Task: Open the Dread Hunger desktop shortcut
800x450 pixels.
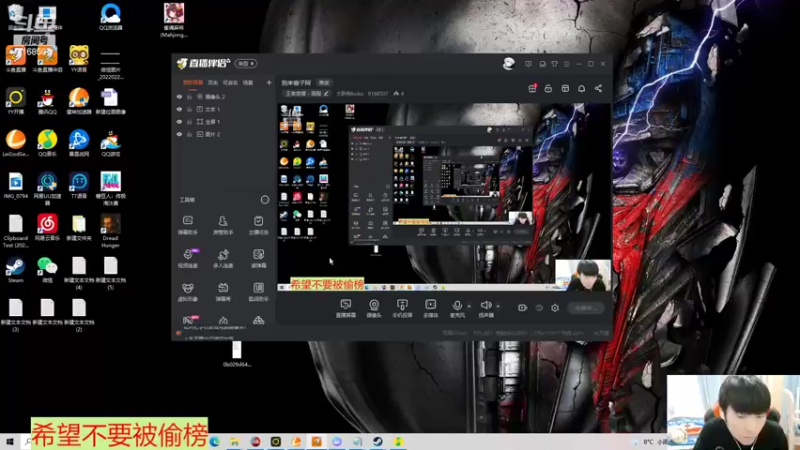Action: pyautogui.click(x=110, y=231)
